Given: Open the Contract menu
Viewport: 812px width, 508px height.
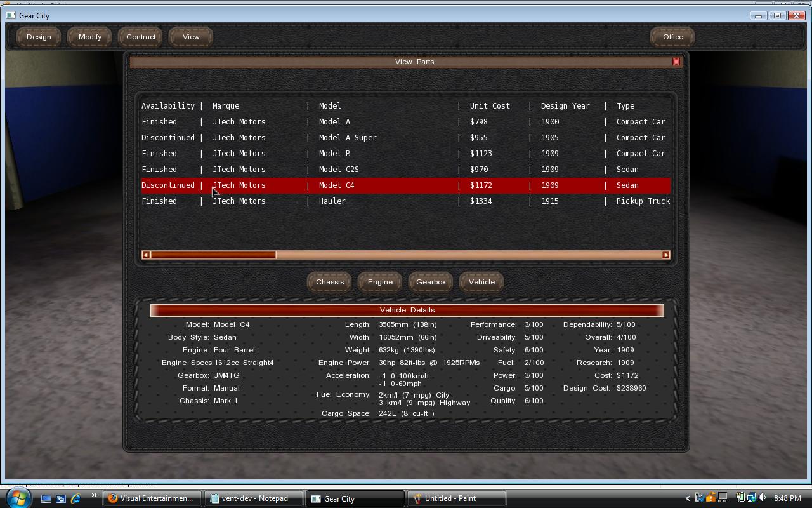Looking at the screenshot, I should 141,37.
